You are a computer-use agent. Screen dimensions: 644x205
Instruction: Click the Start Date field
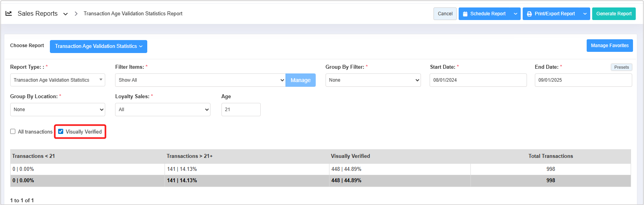(x=478, y=80)
